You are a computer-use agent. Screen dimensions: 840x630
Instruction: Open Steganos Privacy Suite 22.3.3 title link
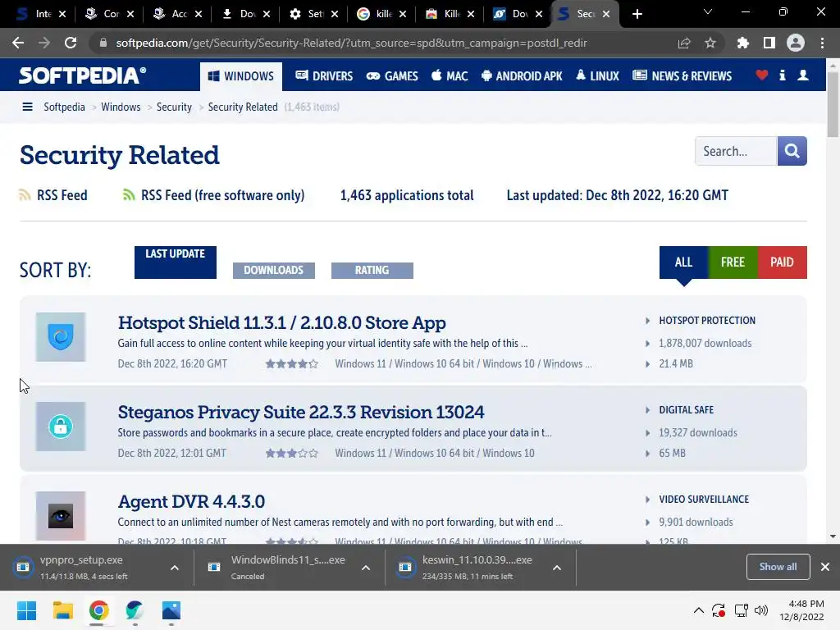point(301,412)
